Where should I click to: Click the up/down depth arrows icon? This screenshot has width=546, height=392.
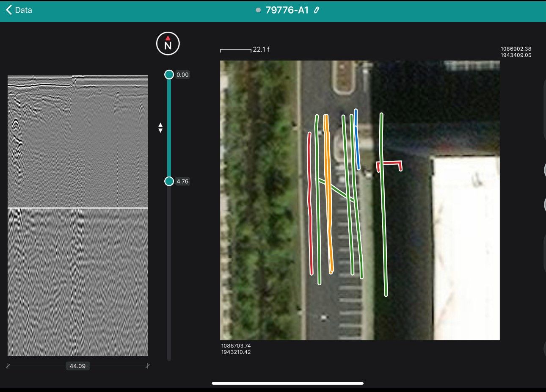click(x=160, y=127)
